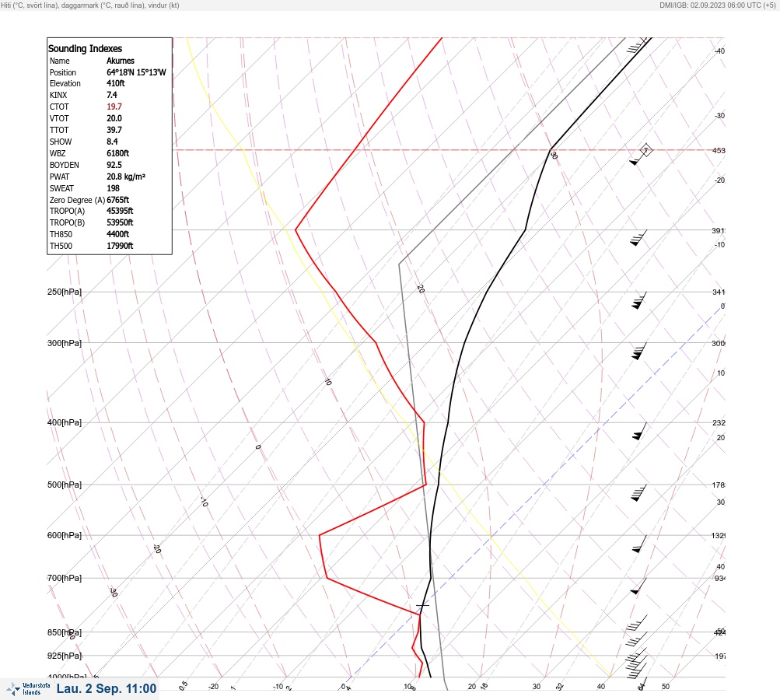This screenshot has width=780, height=700.
Task: Click the TH850 value 4400ft
Action: (118, 234)
